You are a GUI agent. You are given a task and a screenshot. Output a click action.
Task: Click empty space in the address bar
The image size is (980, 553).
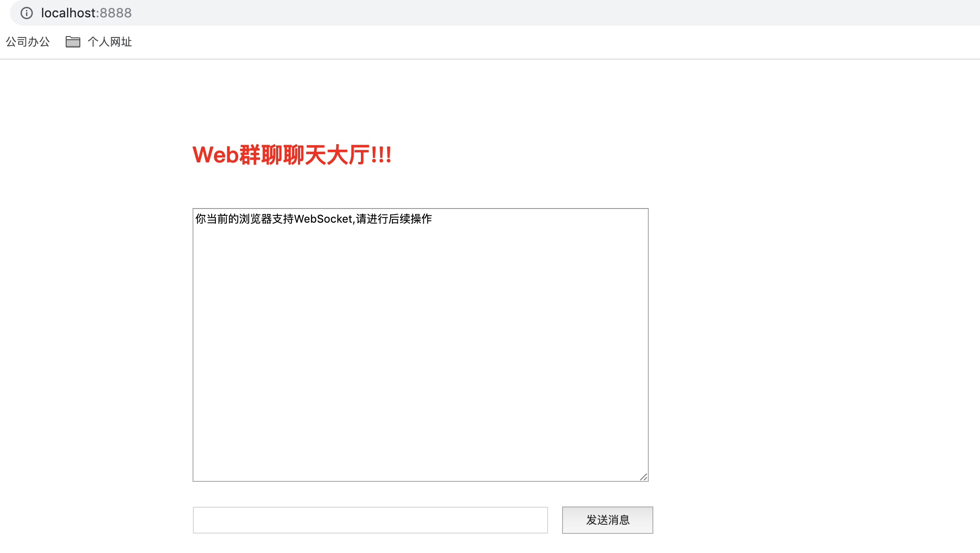tap(547, 13)
